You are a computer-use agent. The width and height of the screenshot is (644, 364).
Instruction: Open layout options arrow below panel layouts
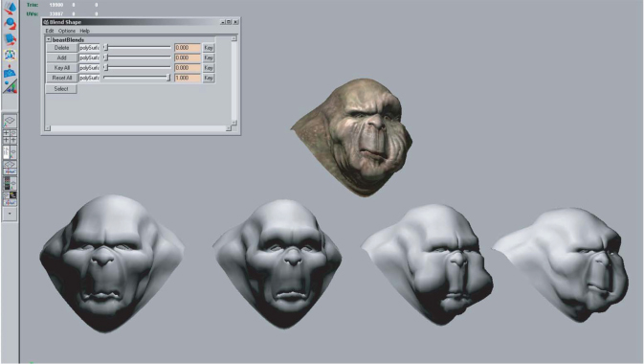point(10,214)
